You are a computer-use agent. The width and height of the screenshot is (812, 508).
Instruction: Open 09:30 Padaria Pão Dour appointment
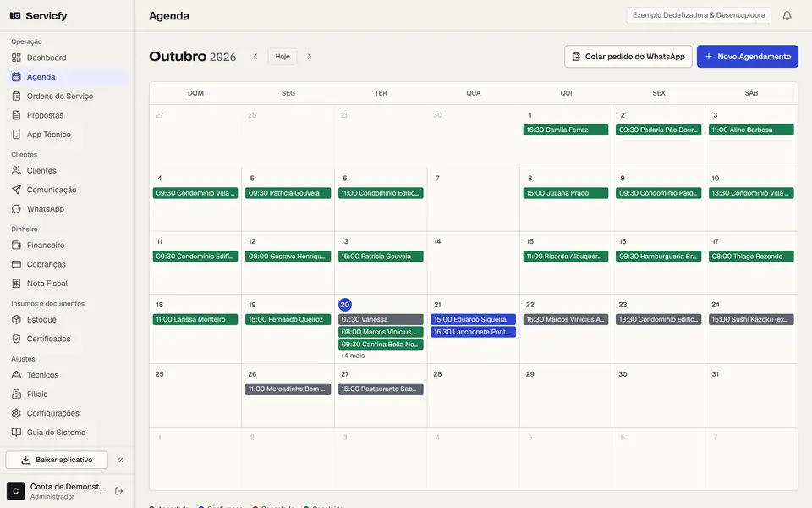[x=658, y=130]
